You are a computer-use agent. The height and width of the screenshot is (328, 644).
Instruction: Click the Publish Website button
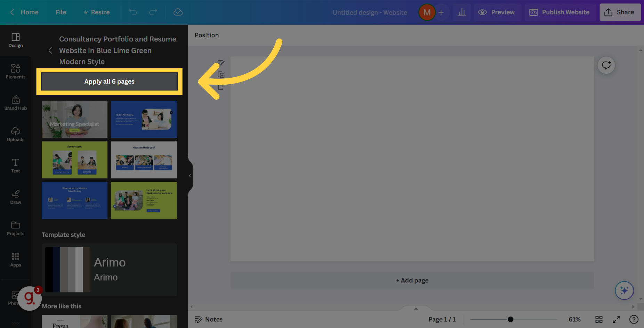[x=560, y=12]
